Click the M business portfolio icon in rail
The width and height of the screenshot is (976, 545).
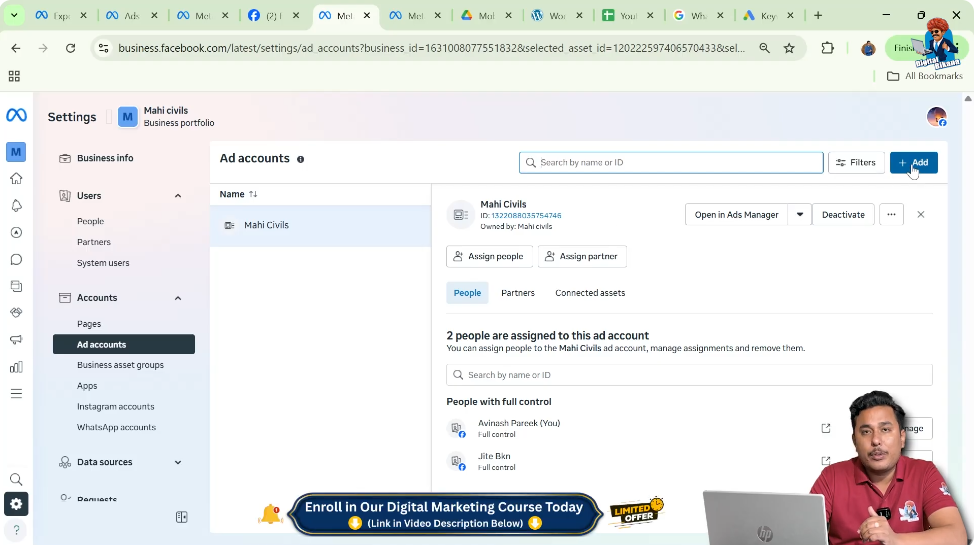(x=16, y=152)
